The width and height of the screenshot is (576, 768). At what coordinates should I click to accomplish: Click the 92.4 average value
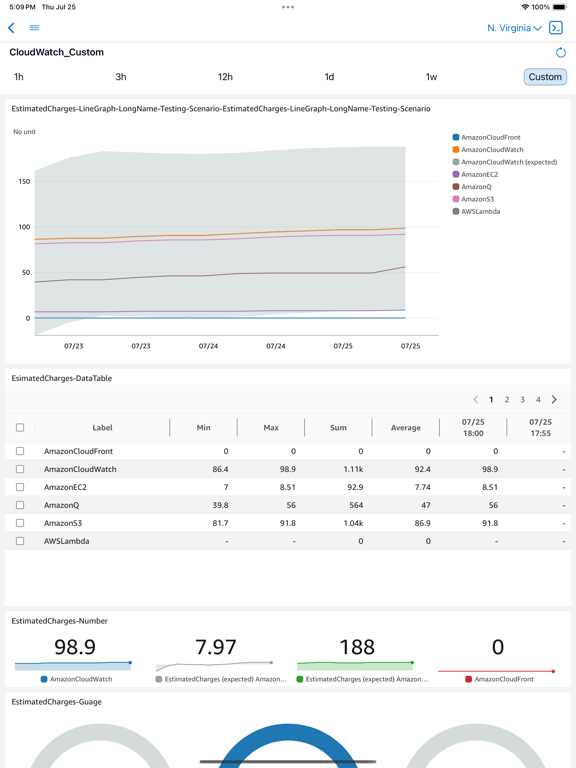pyautogui.click(x=422, y=469)
